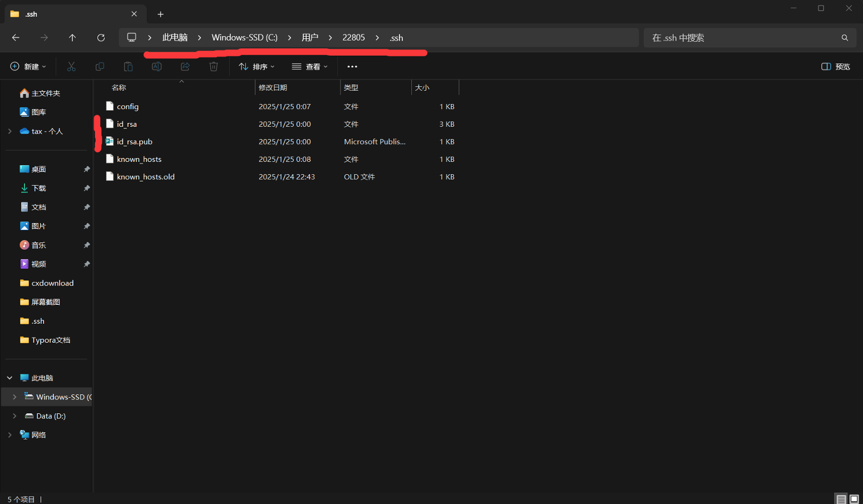Click the Cut scissors icon in toolbar
The height and width of the screenshot is (504, 863).
(x=71, y=67)
